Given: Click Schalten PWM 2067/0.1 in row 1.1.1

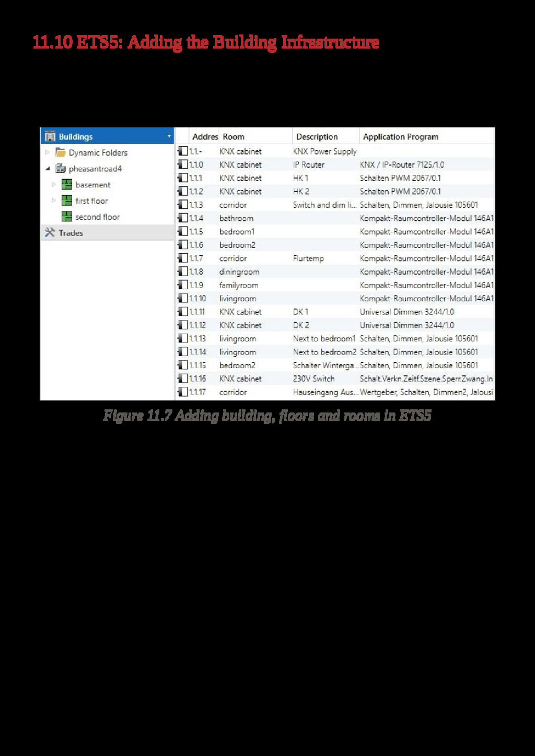Looking at the screenshot, I should [400, 178].
